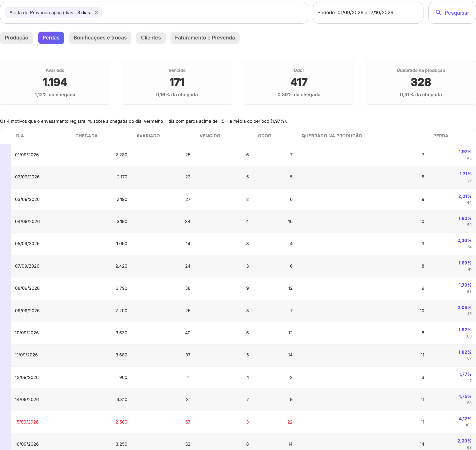Viewport: 476px width, 450px height.
Task: Open the Produção tab
Action: click(x=17, y=38)
